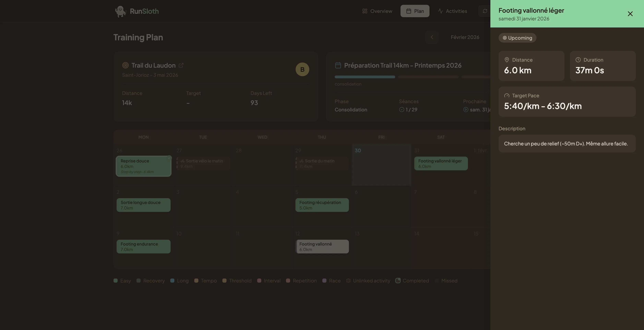
Task: Switch to the Activities tab
Action: (452, 11)
